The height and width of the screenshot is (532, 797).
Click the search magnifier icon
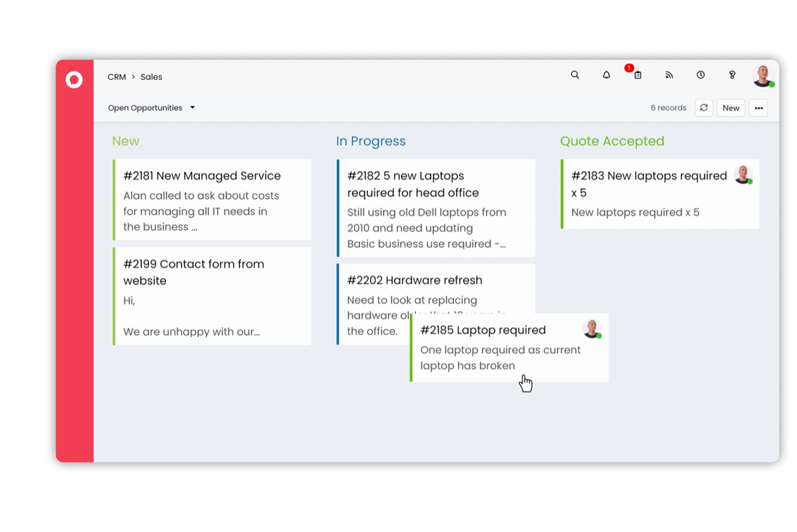[575, 75]
